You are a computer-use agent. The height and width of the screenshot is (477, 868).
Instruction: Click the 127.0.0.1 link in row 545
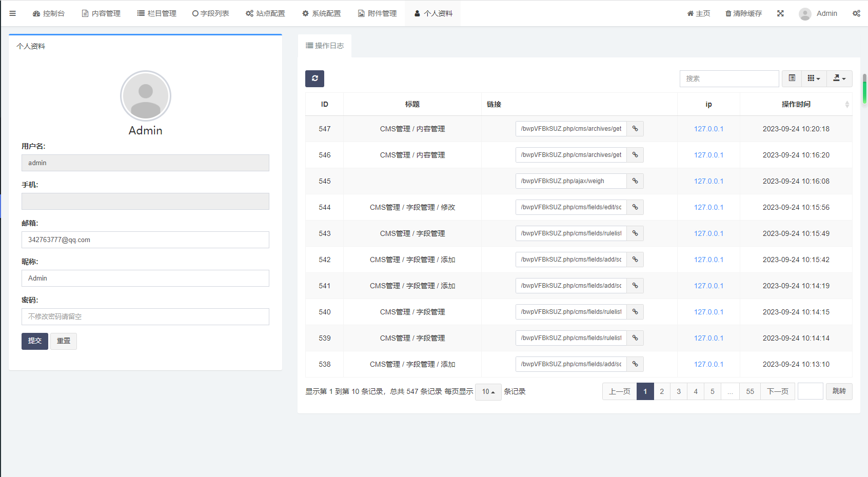click(x=708, y=181)
